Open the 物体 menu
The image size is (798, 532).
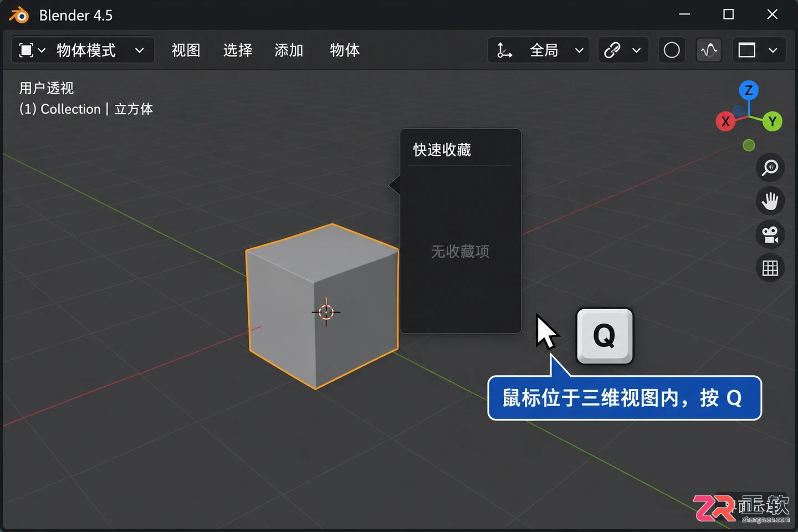(x=345, y=50)
